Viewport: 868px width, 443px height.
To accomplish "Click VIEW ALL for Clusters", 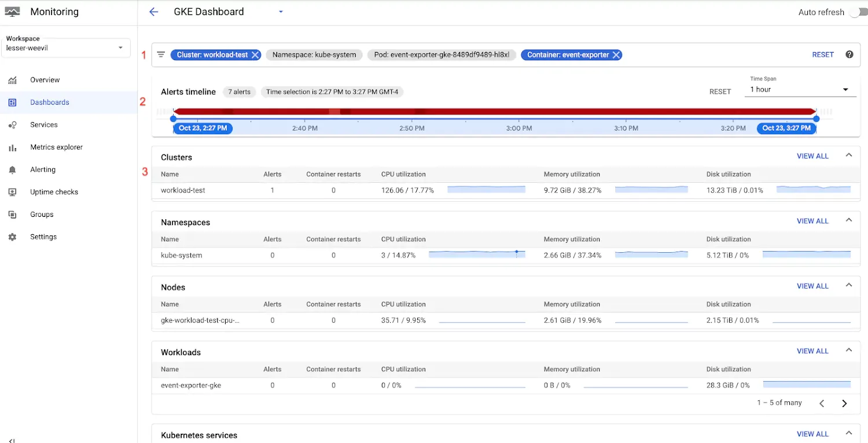I will [x=813, y=156].
